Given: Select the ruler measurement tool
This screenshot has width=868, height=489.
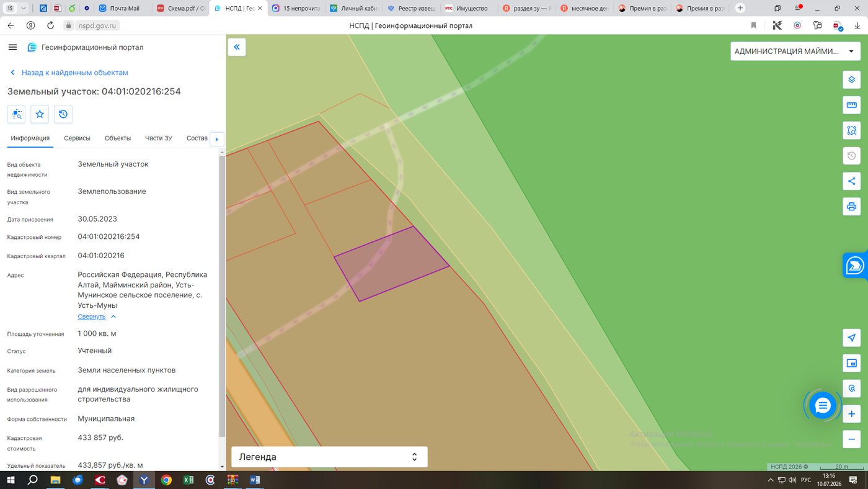Looking at the screenshot, I should [851, 105].
